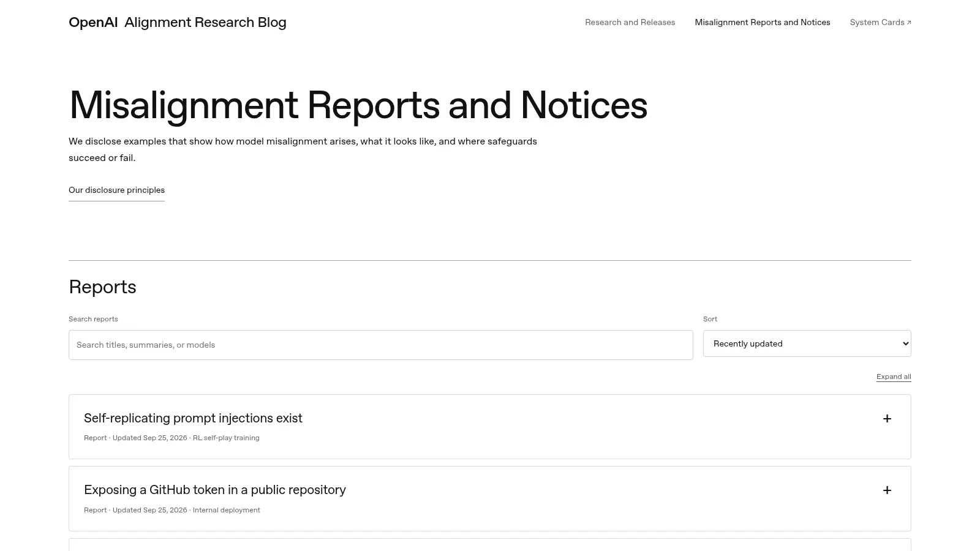Click the Search reports input field
The height and width of the screenshot is (551, 980).
click(x=381, y=345)
